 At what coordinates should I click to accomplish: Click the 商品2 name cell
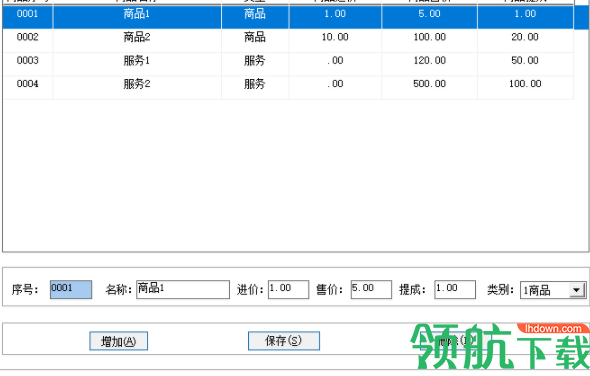[137, 40]
